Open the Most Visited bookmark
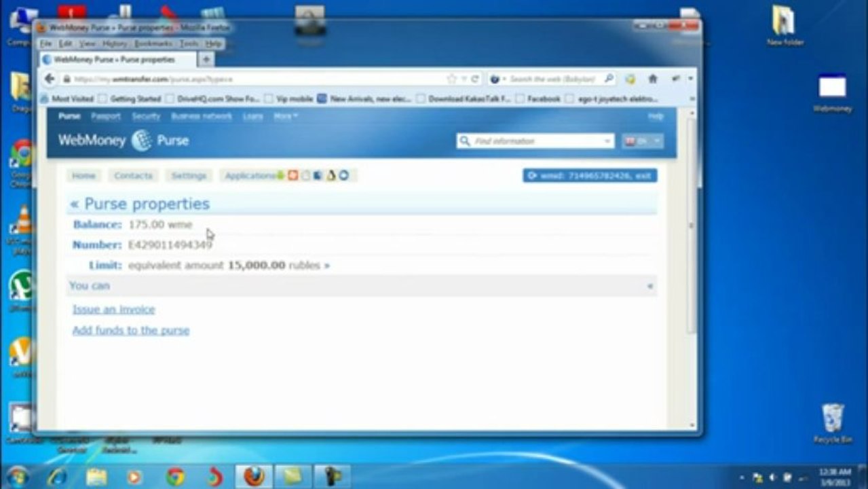 (x=67, y=98)
